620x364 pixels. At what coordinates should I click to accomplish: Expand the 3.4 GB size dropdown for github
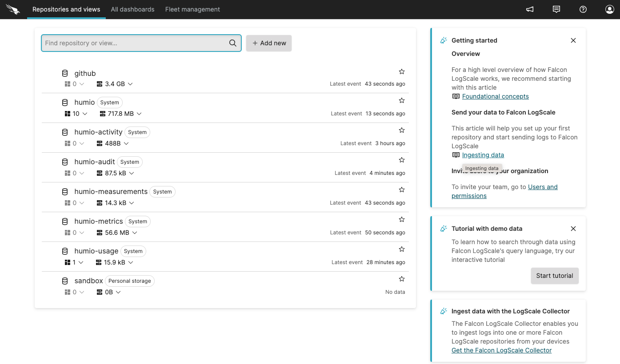tap(129, 83)
